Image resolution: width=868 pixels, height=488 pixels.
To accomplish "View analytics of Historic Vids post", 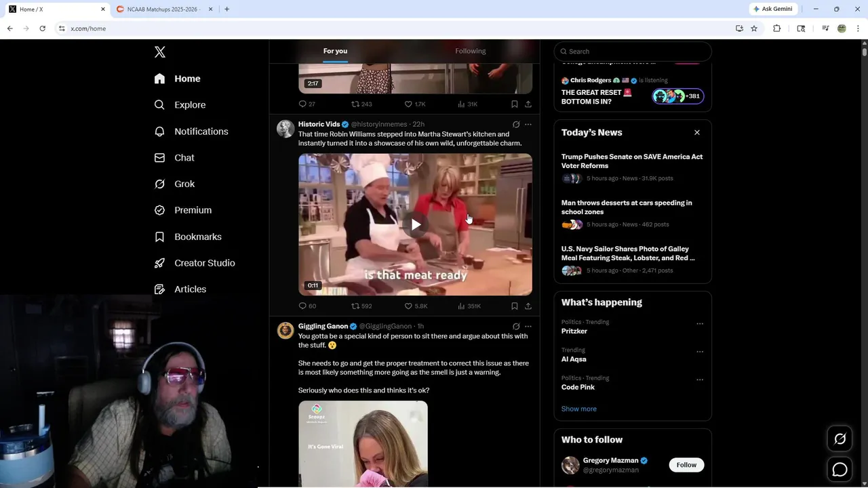I will (x=469, y=306).
